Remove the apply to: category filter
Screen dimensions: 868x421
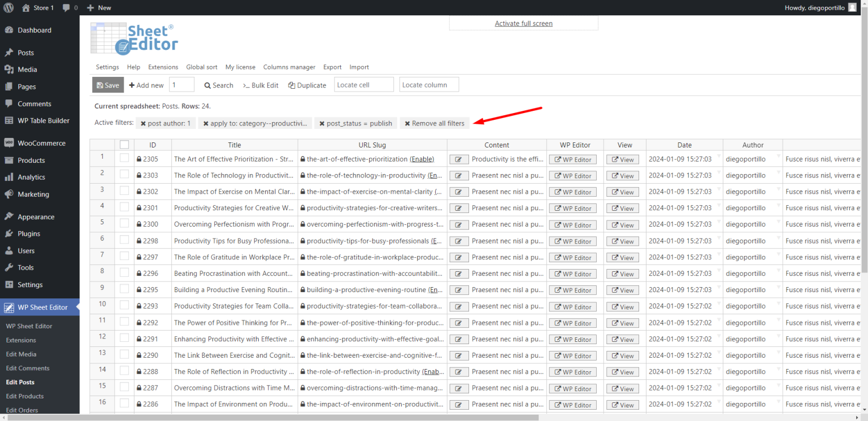[x=206, y=123]
